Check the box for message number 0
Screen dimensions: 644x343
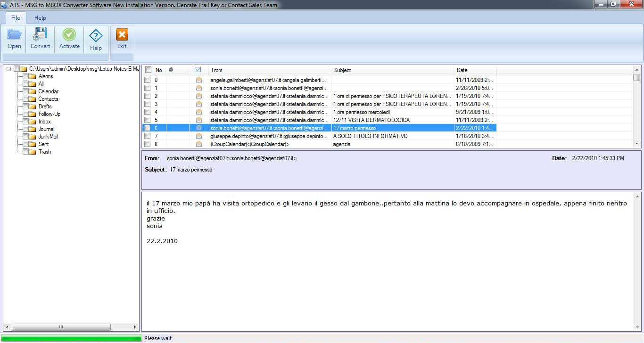[148, 80]
